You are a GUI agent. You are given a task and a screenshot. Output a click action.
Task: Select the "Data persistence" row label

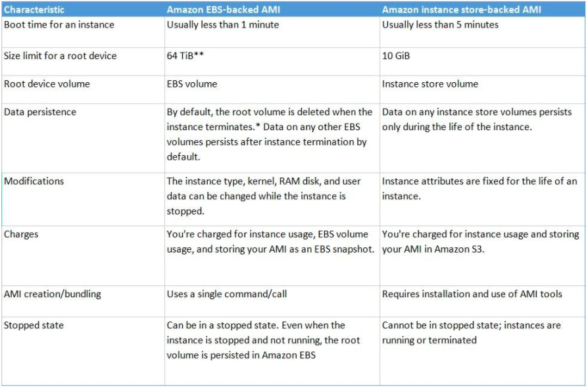(40, 112)
